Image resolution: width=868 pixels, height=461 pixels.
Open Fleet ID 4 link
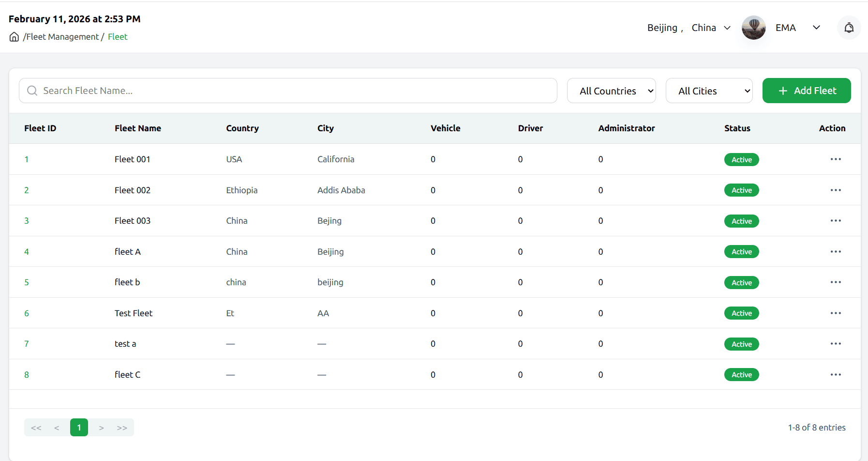coord(27,252)
